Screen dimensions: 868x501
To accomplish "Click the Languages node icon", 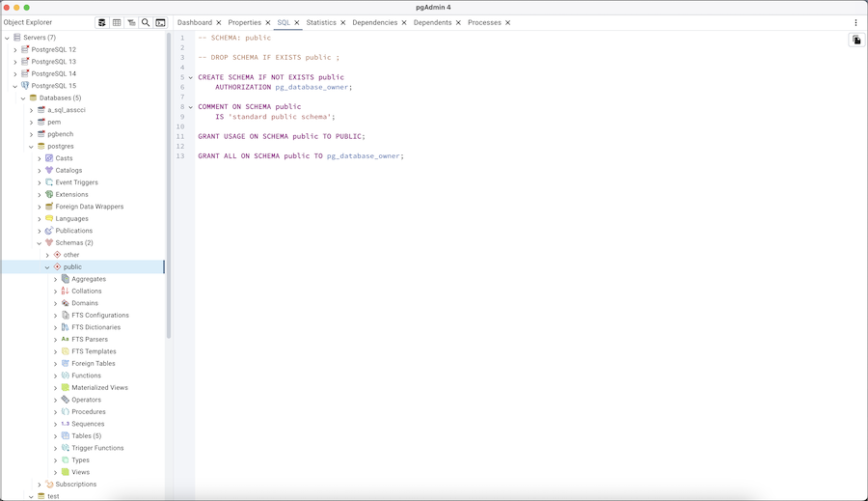I will point(49,218).
